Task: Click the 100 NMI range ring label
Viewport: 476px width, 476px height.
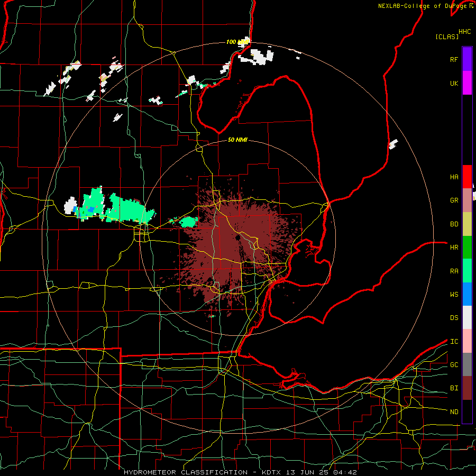Action: 237,42
